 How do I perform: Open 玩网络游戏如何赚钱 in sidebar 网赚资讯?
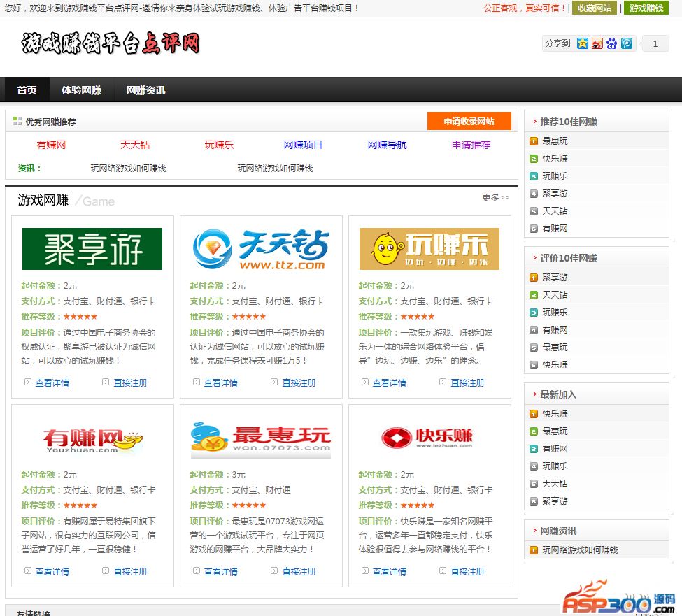tap(580, 550)
